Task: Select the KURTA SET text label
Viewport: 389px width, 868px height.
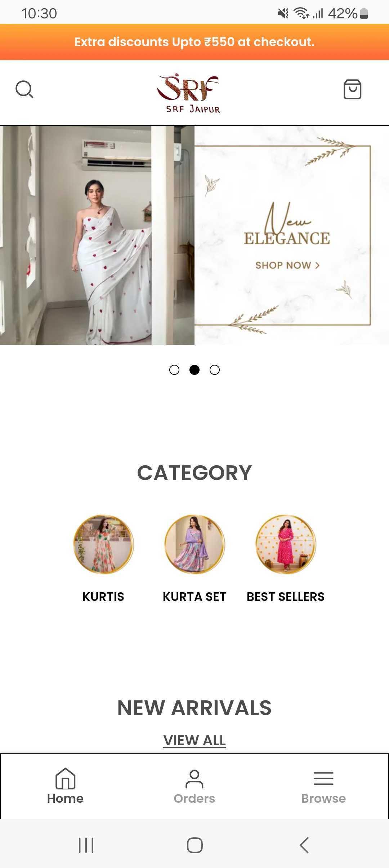Action: [x=194, y=597]
